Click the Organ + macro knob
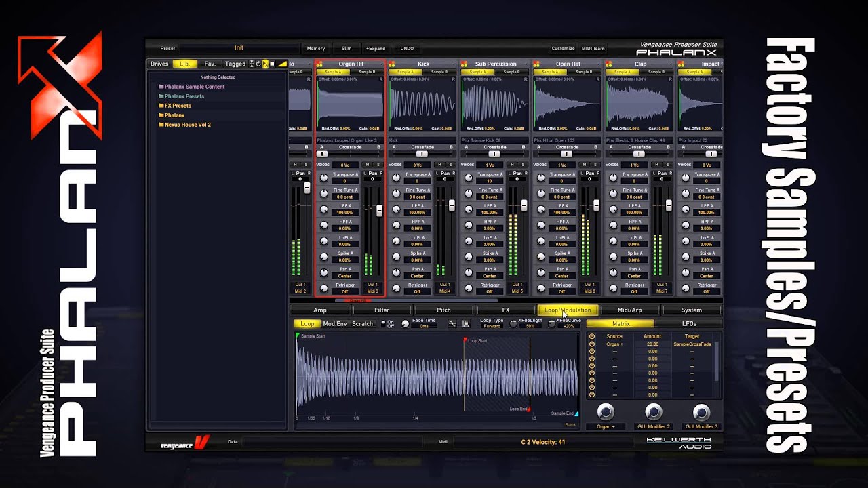 (x=606, y=411)
